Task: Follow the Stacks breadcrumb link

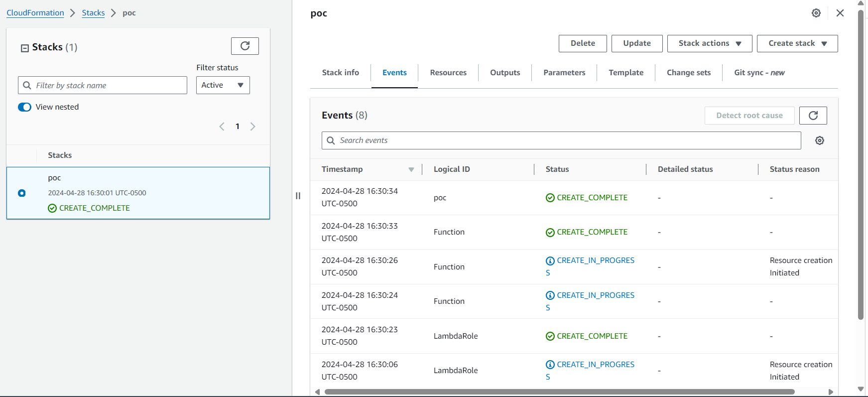Action: tap(93, 13)
